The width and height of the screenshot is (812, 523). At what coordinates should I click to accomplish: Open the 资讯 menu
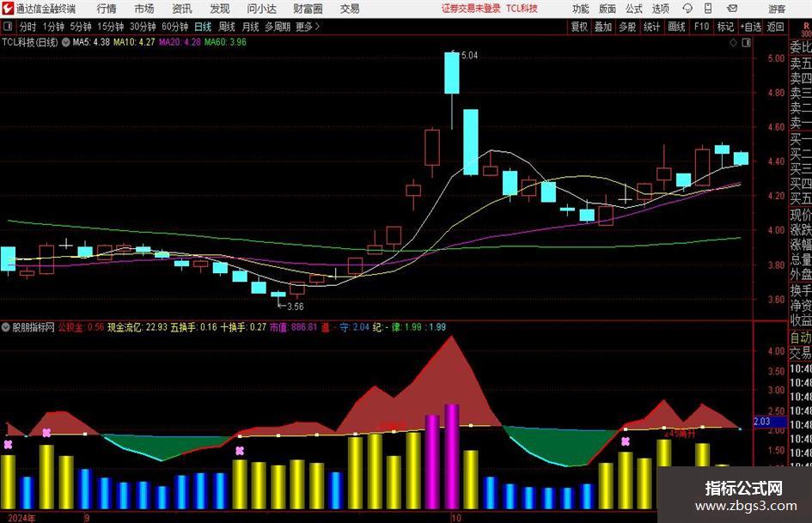(x=182, y=9)
